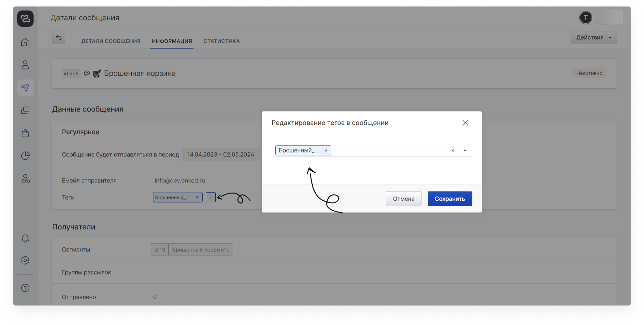
Task: Click the email @ channel icon
Action: [x=87, y=73]
